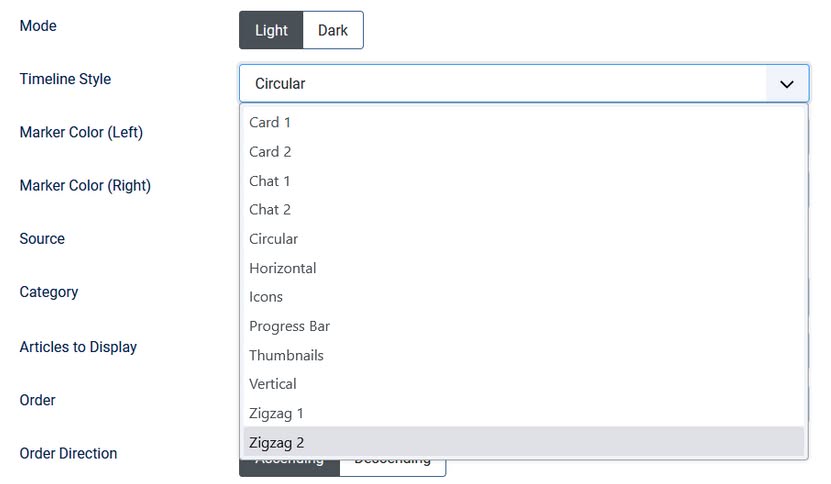This screenshot has width=831, height=484.
Task: Choose Card 2 timeline style
Action: pos(270,152)
